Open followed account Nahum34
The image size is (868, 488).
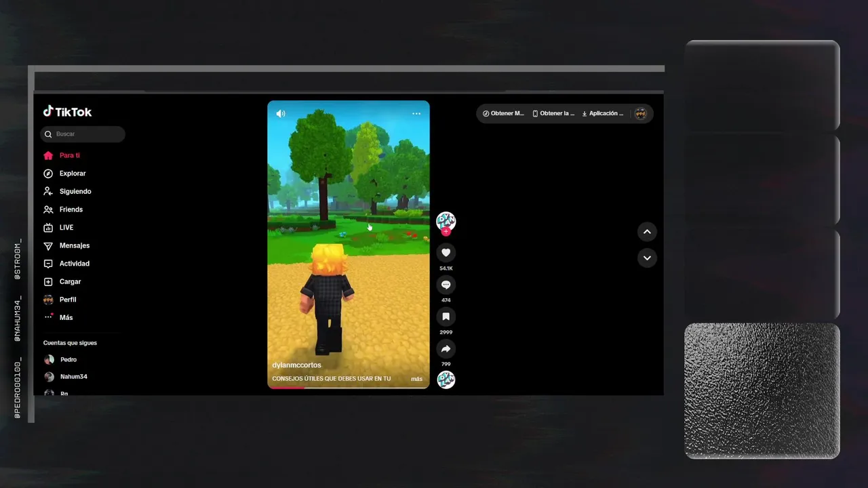[73, 377]
